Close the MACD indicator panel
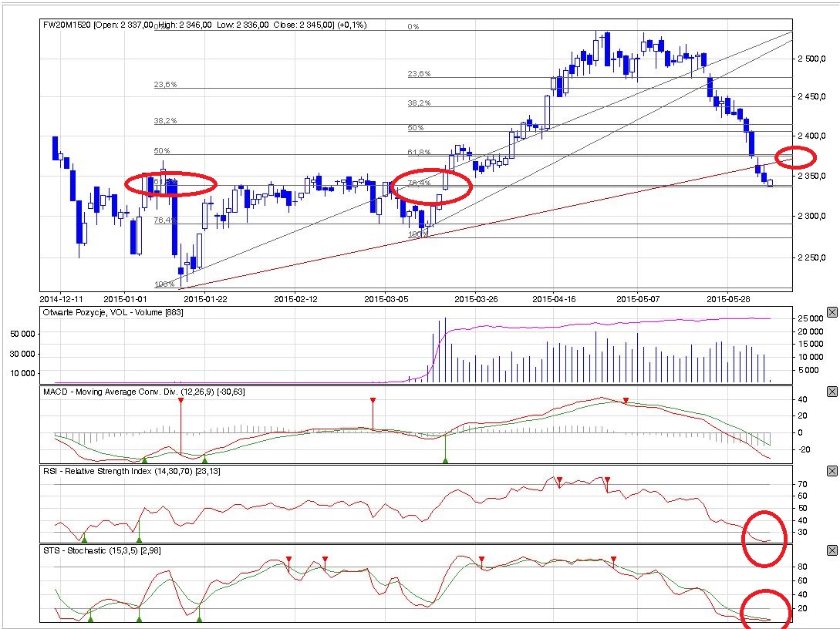The image size is (840, 629). coord(832,392)
